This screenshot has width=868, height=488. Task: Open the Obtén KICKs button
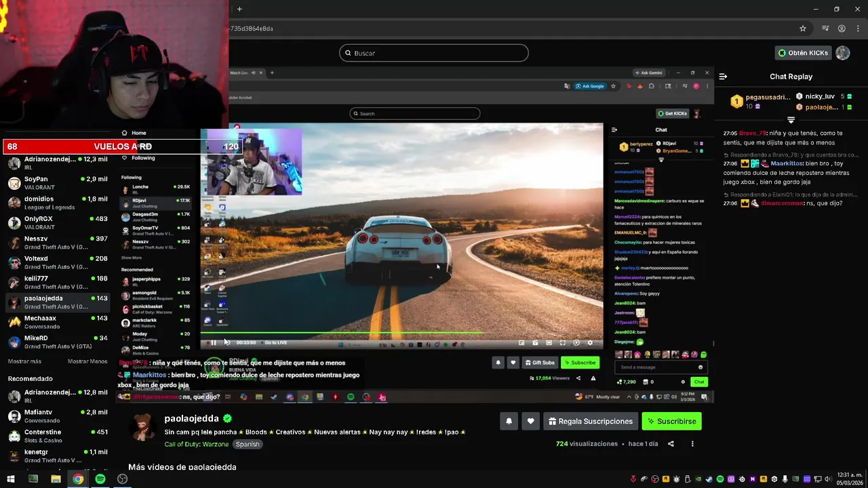click(803, 53)
